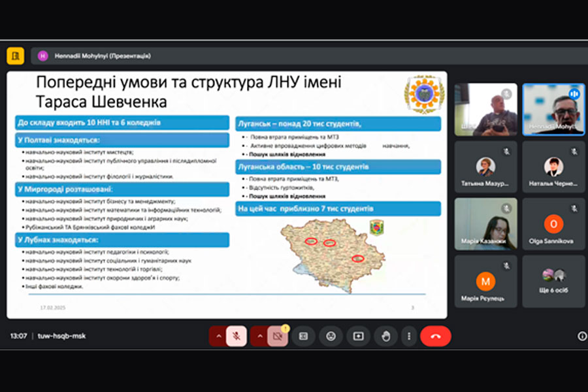
Task: Open the 'Ще 6 осіб' participants tile
Action: (553, 281)
